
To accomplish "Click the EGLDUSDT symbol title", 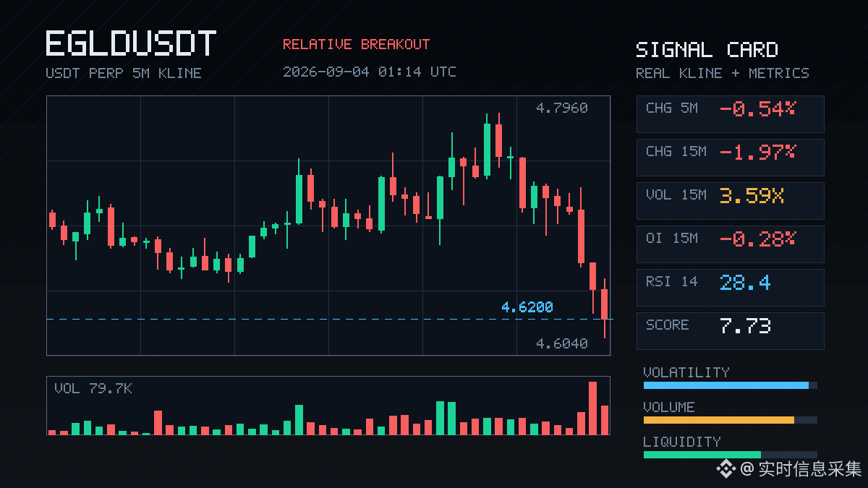I will coord(131,43).
